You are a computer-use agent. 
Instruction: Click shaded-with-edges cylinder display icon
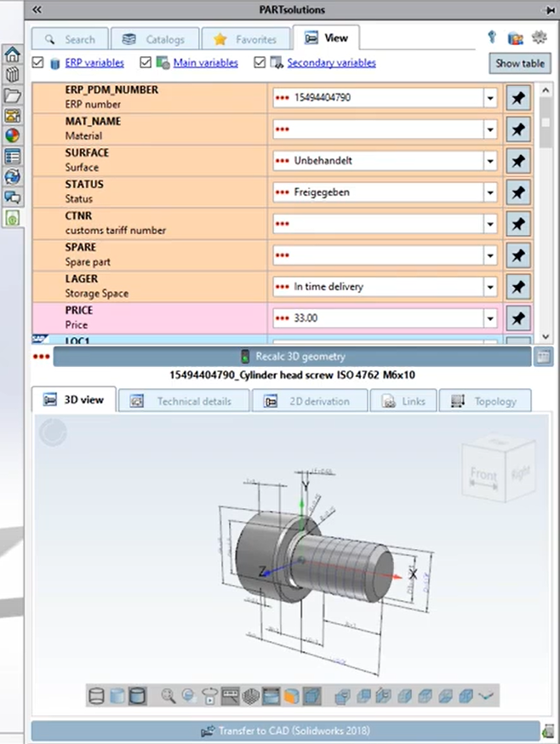[x=138, y=696]
